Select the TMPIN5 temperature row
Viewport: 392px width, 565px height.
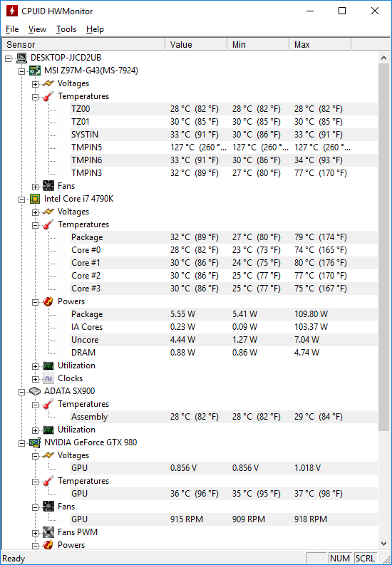pos(223,147)
